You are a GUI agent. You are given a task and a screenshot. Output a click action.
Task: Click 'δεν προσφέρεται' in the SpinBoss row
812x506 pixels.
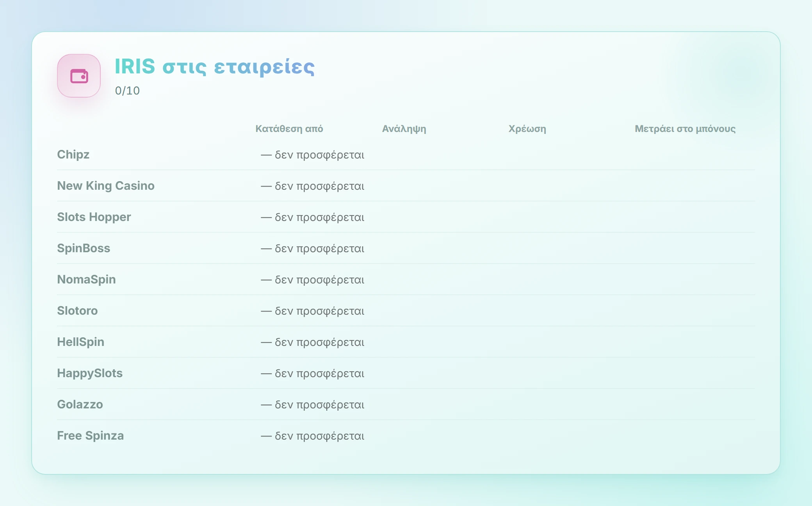tap(320, 249)
